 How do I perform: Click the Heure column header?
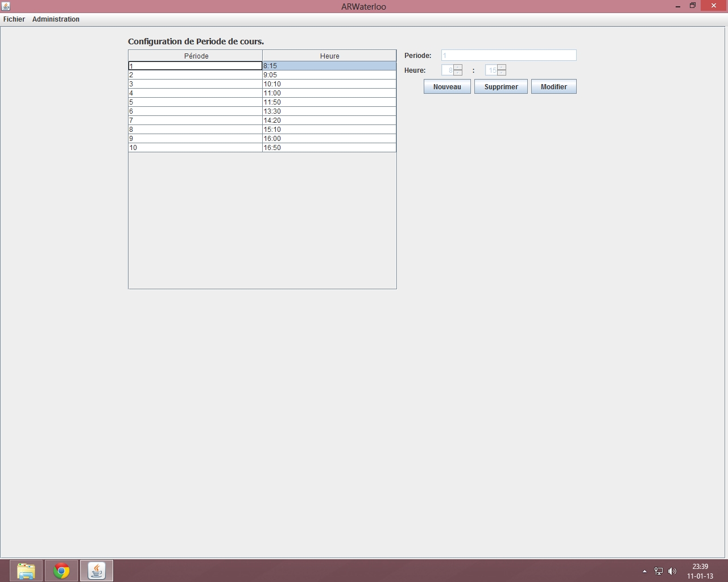pyautogui.click(x=329, y=56)
